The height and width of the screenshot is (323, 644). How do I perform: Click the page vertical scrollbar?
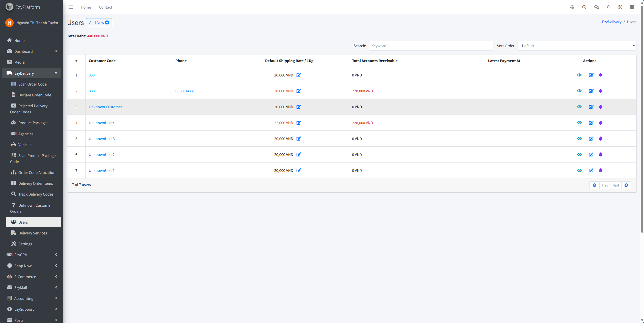(642, 119)
